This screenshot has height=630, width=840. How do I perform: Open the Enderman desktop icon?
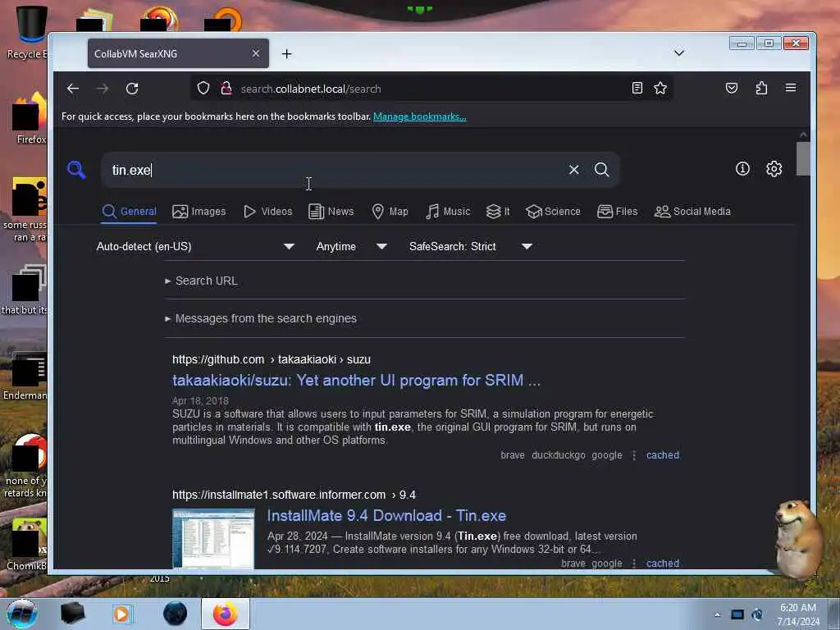click(25, 376)
